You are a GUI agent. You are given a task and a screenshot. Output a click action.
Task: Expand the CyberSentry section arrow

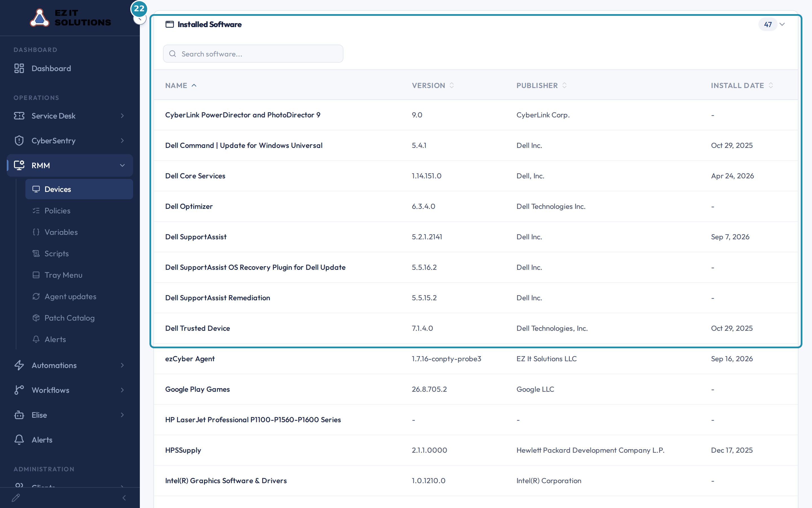(x=122, y=141)
